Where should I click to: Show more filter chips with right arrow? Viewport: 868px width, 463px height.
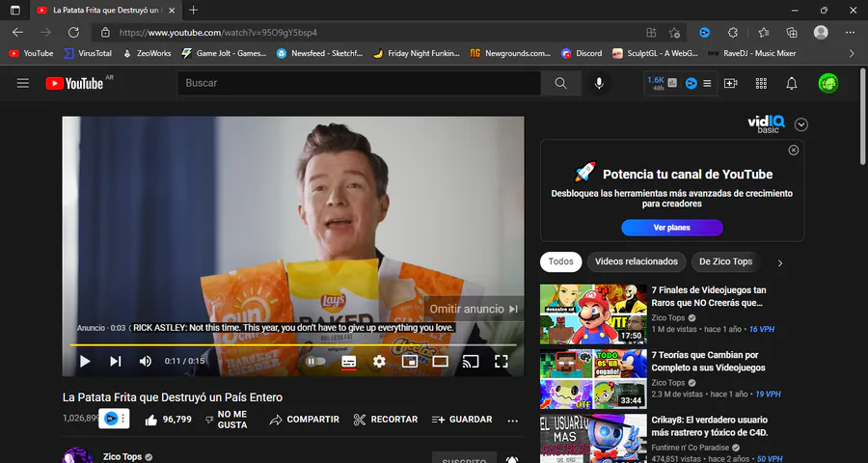[780, 263]
